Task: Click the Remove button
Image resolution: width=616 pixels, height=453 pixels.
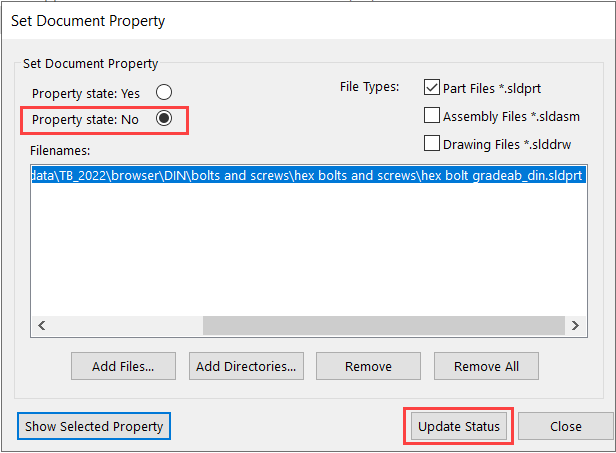Action: click(x=368, y=366)
